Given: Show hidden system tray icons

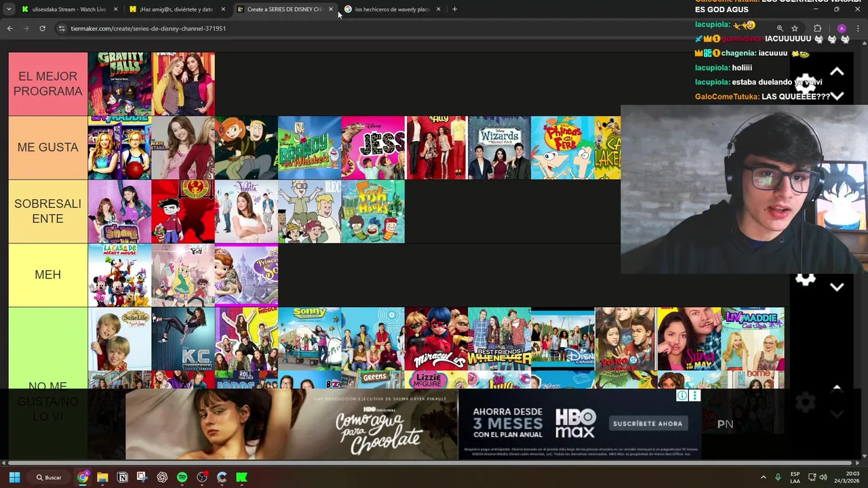Looking at the screenshot, I should [x=763, y=477].
